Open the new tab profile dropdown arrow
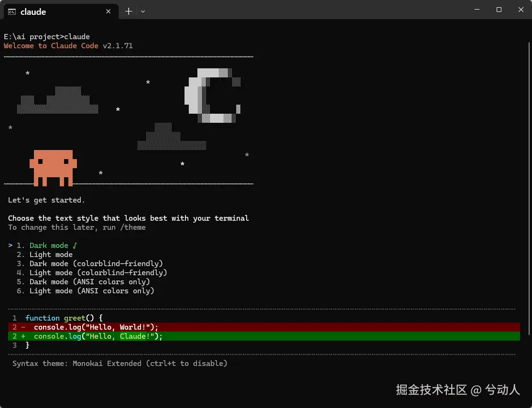The image size is (532, 408). pyautogui.click(x=143, y=11)
